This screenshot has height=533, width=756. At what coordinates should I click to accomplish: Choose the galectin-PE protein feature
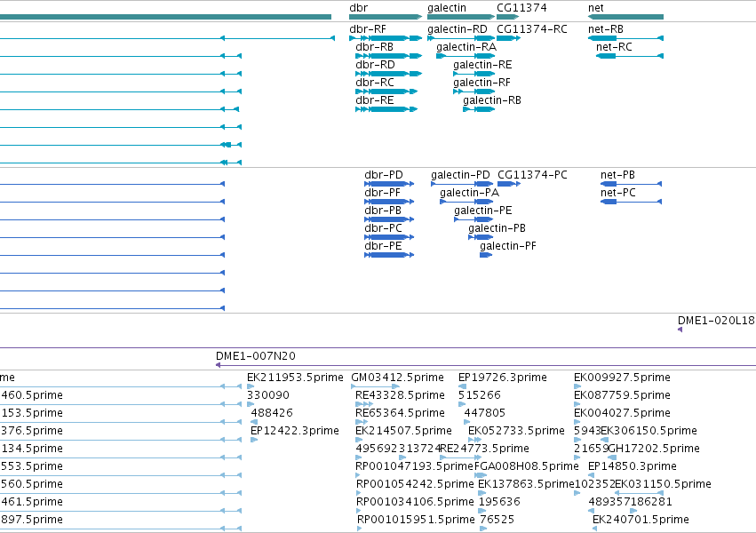pyautogui.click(x=473, y=219)
